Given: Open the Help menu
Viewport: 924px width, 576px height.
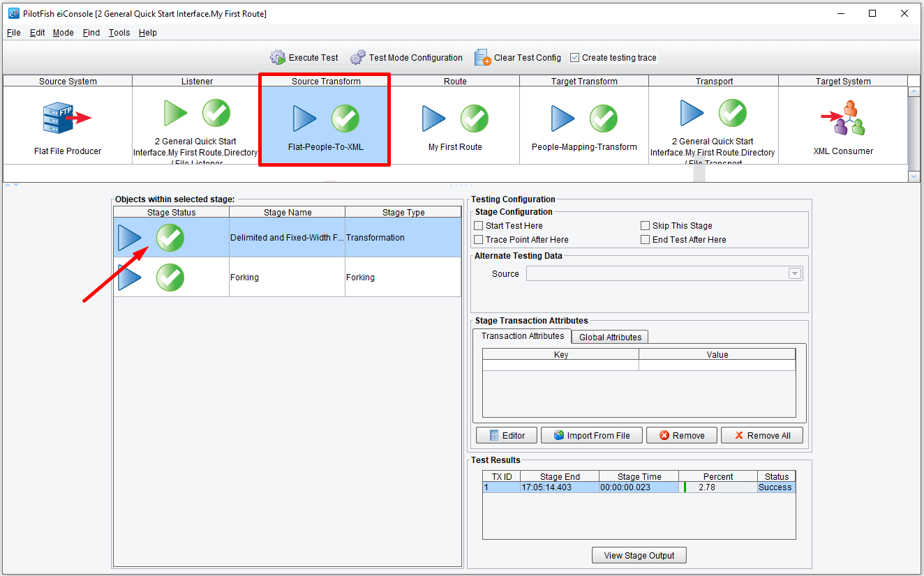Looking at the screenshot, I should pos(148,33).
